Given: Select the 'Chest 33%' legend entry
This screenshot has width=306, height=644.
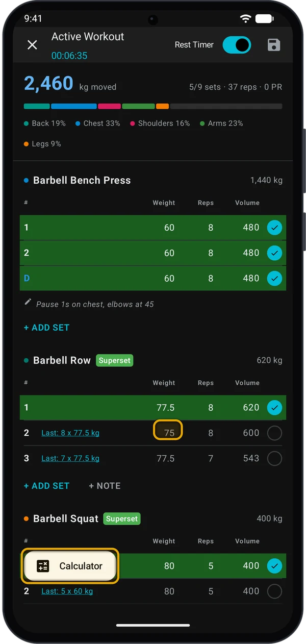Looking at the screenshot, I should click(x=98, y=123).
